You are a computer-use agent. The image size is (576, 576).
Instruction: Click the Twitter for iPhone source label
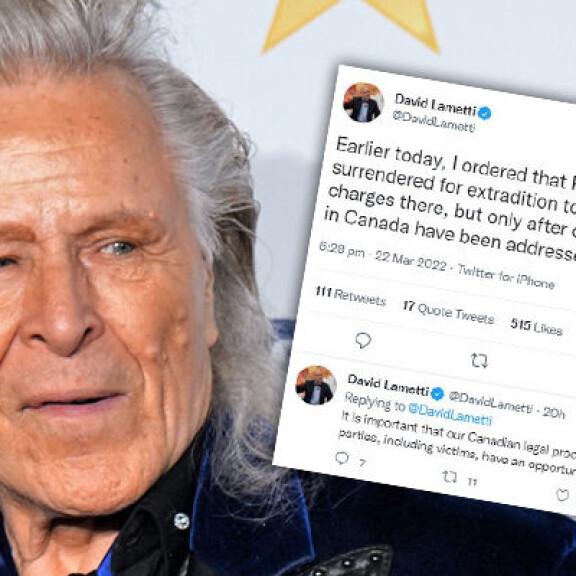pos(506,277)
